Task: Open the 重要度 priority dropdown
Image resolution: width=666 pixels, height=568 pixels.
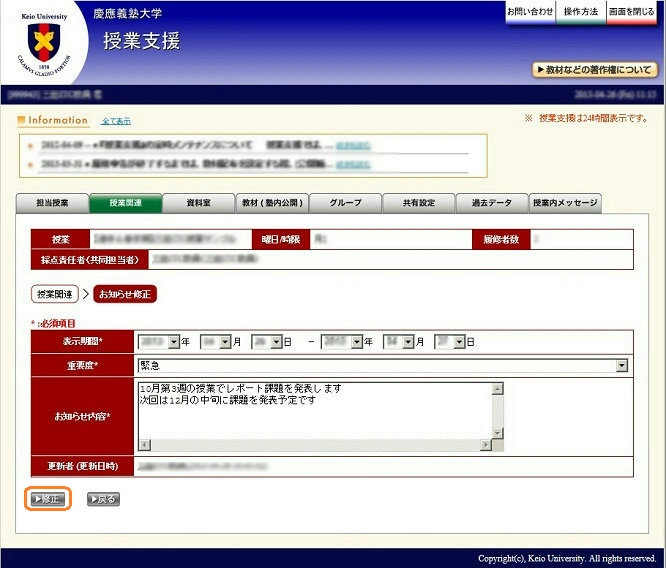Action: point(622,366)
